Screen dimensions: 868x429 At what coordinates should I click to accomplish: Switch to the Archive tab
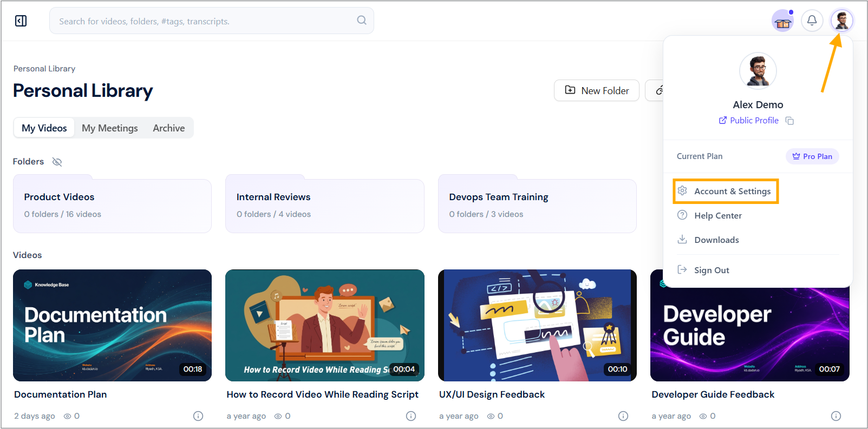pyautogui.click(x=169, y=128)
